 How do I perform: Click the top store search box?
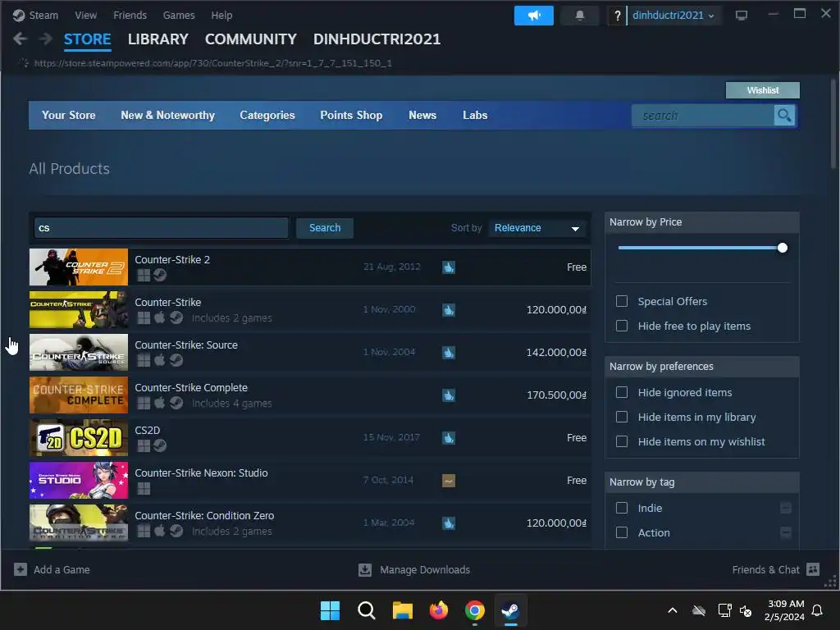click(x=703, y=115)
